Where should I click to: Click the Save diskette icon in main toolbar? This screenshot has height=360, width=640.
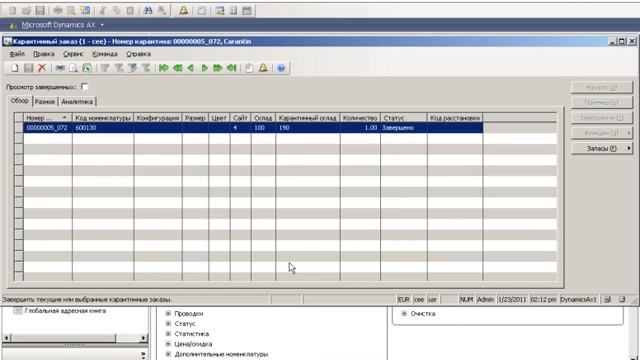[40, 11]
